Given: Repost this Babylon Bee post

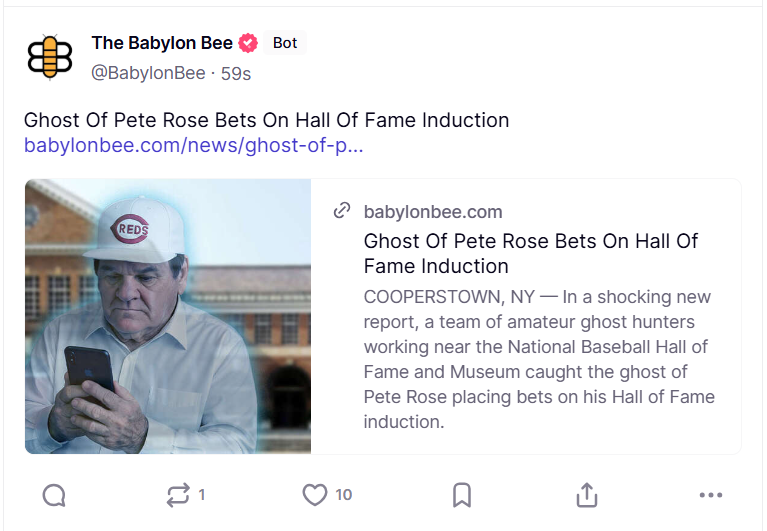Looking at the screenshot, I should (175, 495).
